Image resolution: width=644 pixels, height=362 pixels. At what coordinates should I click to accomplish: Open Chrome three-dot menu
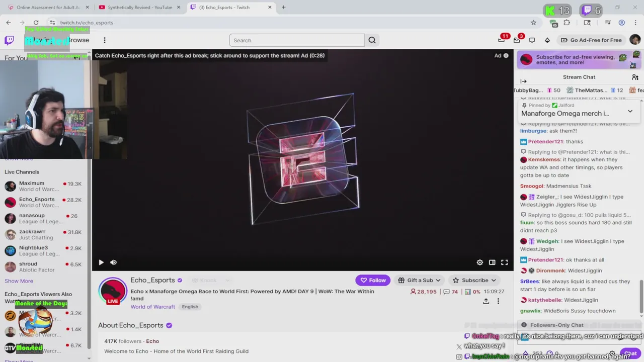click(x=635, y=23)
